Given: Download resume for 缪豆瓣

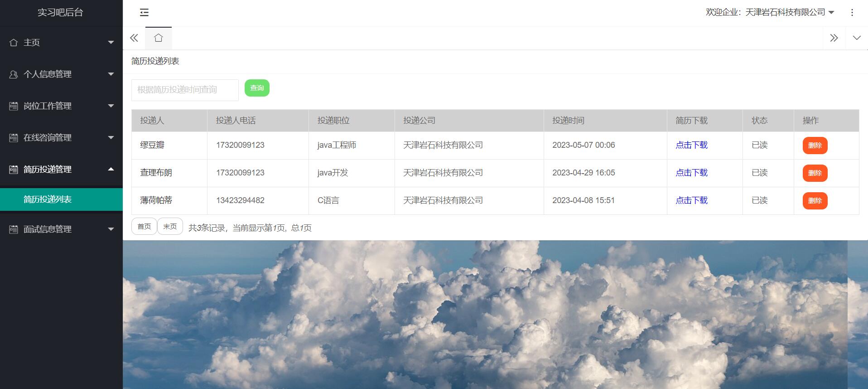Looking at the screenshot, I should [x=691, y=145].
